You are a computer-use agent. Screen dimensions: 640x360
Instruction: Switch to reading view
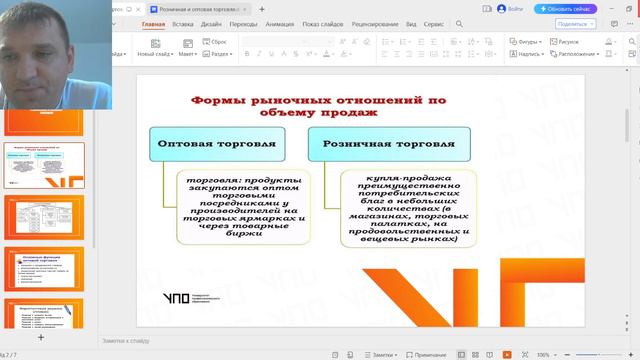tap(490, 355)
